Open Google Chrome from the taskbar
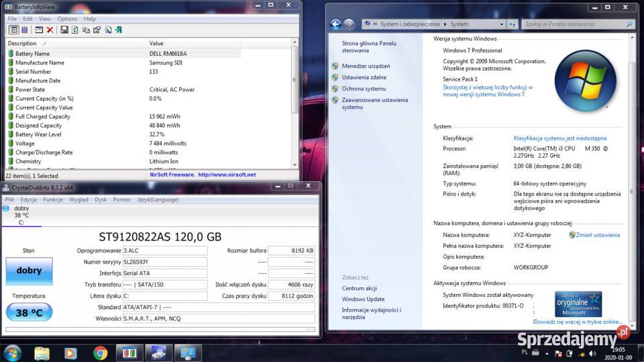 point(100,353)
